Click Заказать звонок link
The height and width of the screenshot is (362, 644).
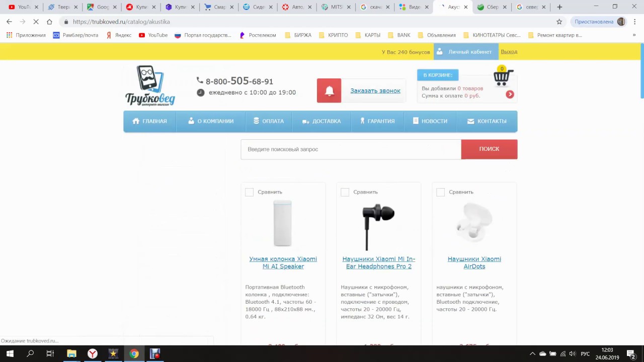tap(375, 90)
